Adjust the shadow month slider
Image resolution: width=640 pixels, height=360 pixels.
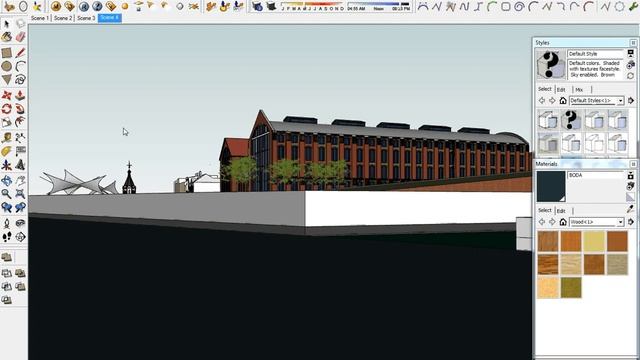312,6
